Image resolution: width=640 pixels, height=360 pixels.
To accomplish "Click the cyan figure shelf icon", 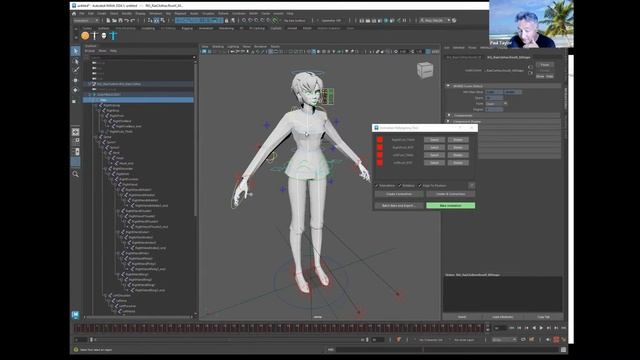I will point(113,36).
